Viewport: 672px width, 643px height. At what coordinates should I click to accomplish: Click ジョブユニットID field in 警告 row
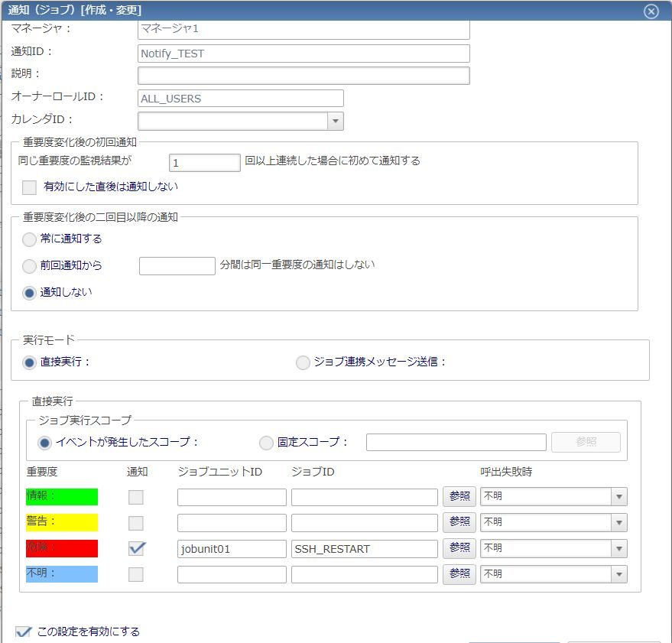[232, 523]
